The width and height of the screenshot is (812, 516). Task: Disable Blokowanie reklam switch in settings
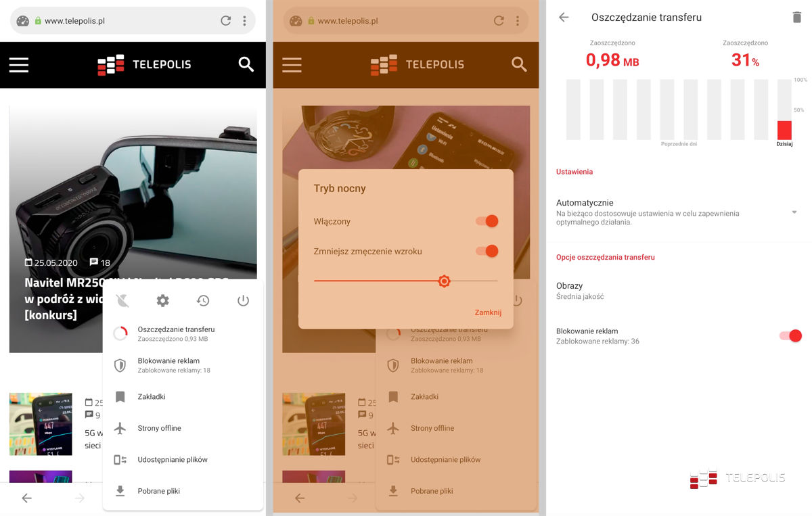click(790, 335)
